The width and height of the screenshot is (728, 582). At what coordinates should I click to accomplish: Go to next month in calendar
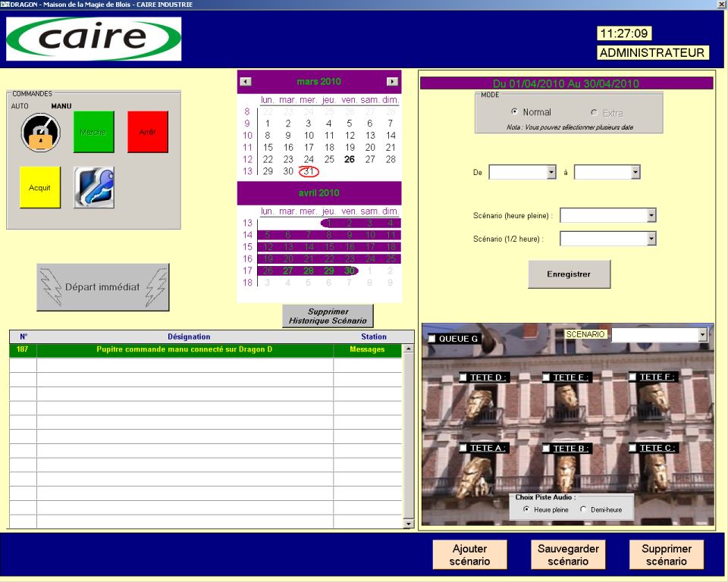(x=391, y=81)
